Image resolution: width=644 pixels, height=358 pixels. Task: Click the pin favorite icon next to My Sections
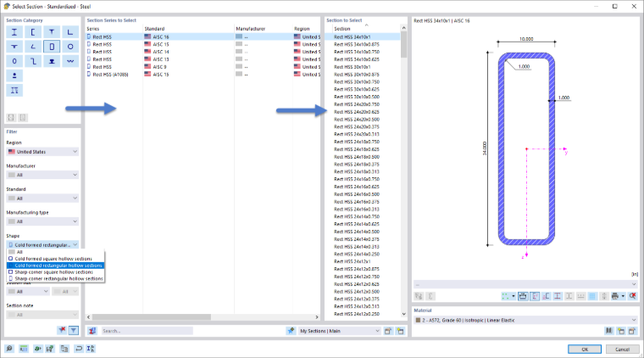point(291,331)
